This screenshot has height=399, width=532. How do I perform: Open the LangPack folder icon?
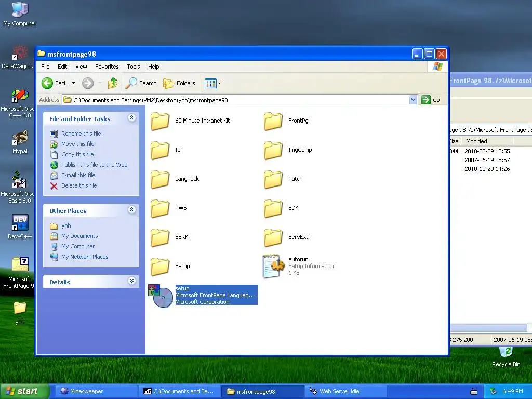160,179
